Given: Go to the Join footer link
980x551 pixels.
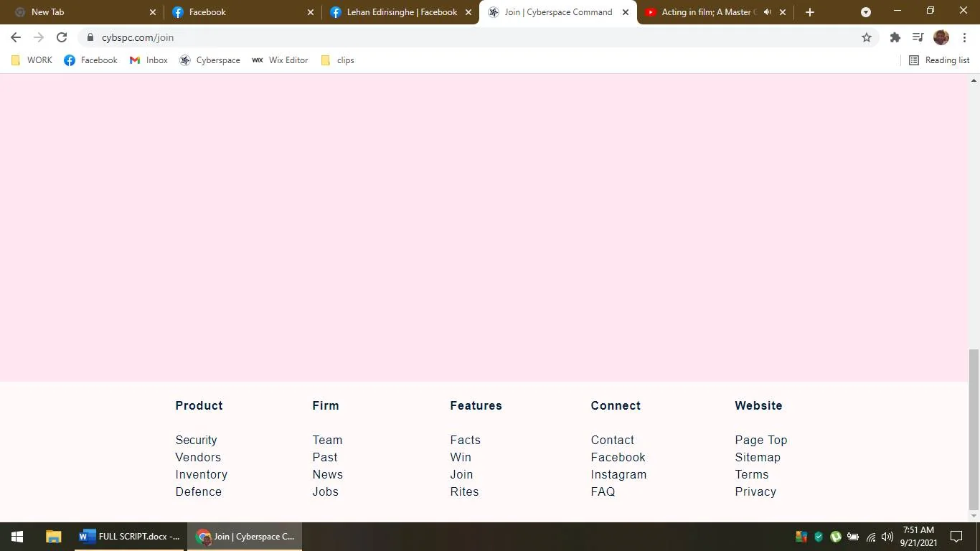Looking at the screenshot, I should click(x=461, y=474).
